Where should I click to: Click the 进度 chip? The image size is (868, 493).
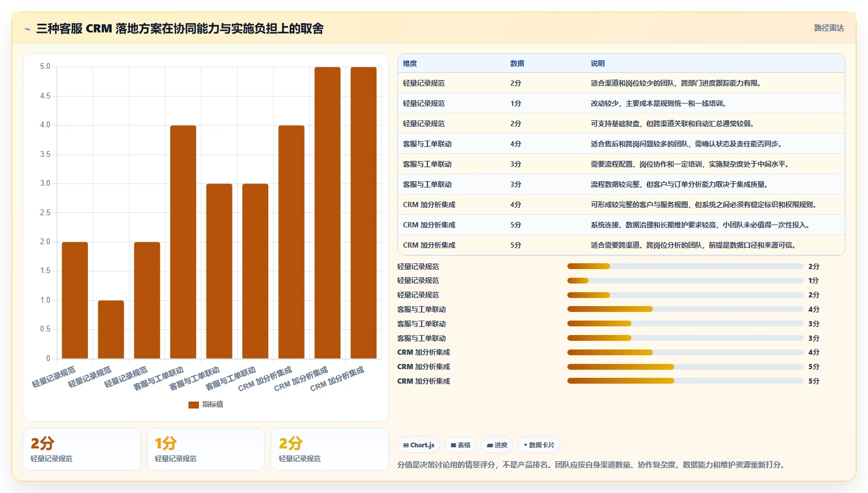[x=497, y=445]
